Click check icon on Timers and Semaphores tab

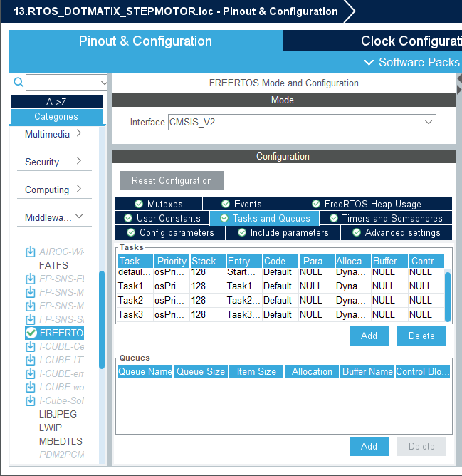click(334, 218)
